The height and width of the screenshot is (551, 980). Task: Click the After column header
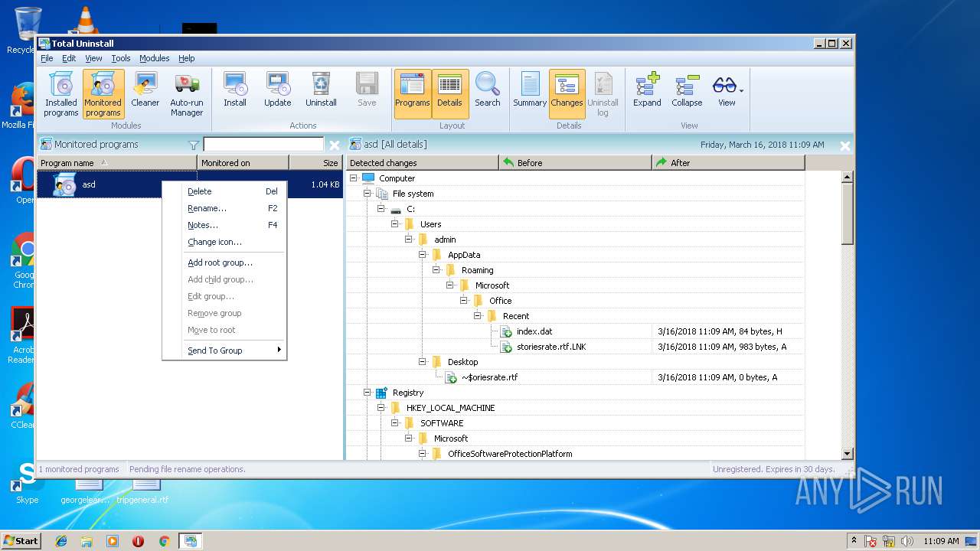pyautogui.click(x=728, y=163)
